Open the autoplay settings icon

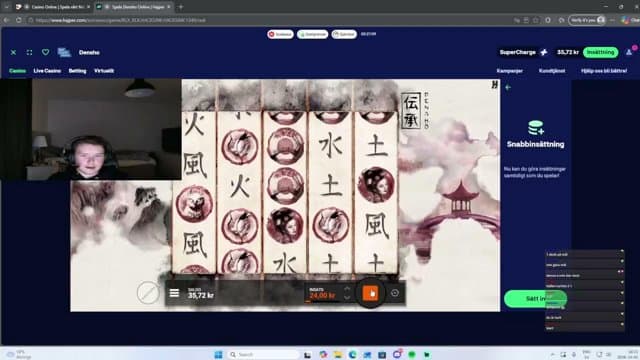click(395, 293)
